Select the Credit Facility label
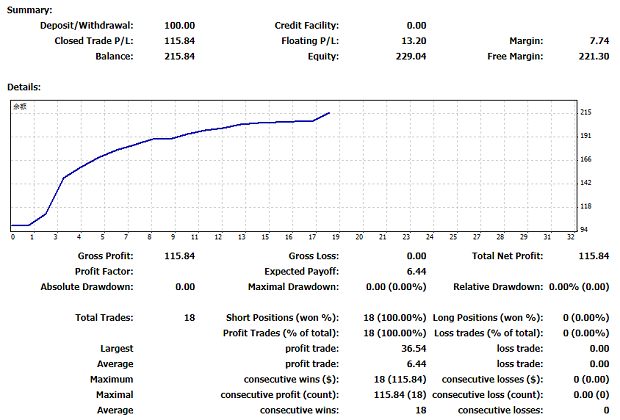This screenshot has width=620, height=420. 306,25
